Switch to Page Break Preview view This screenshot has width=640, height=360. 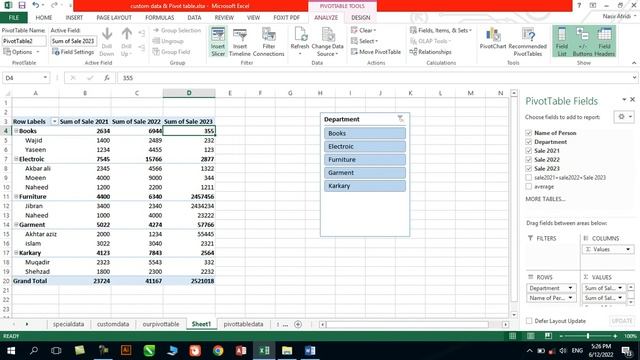[548, 336]
